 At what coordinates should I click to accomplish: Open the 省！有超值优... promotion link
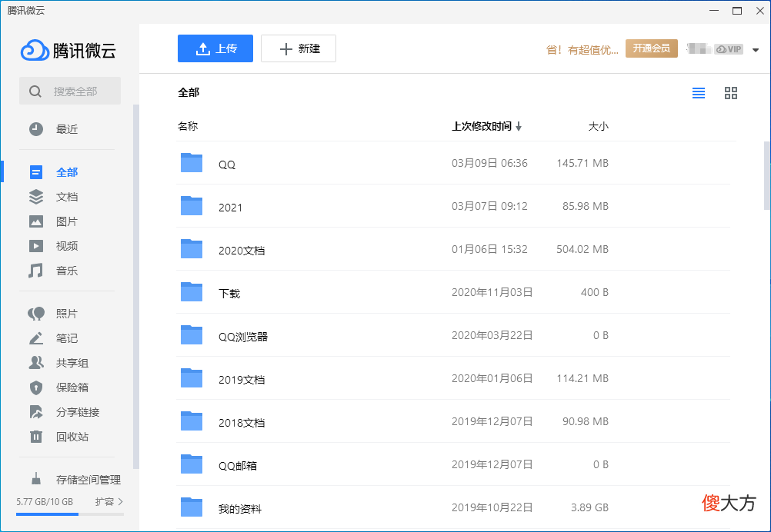582,50
